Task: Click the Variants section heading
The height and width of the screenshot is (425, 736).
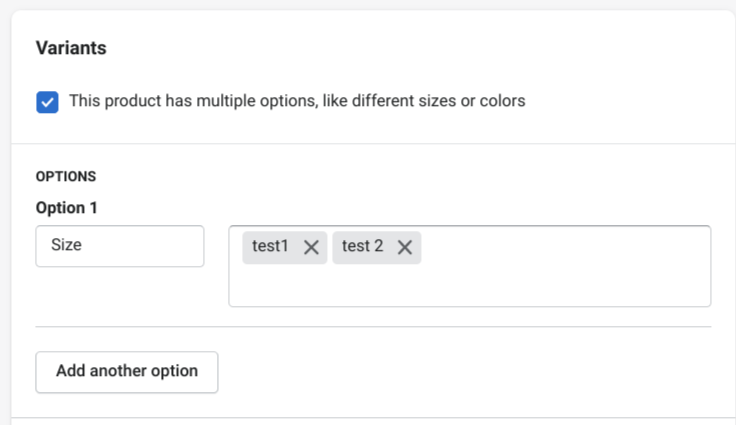Action: coord(71,48)
